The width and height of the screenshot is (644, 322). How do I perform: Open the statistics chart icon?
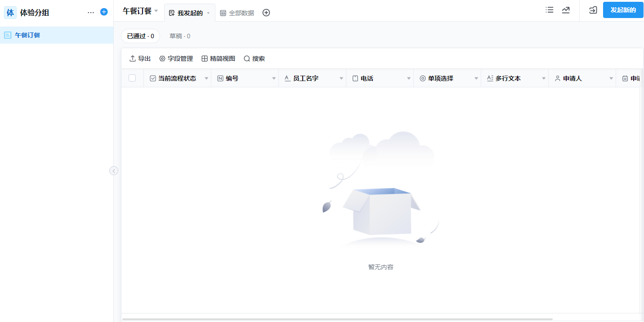[566, 10]
